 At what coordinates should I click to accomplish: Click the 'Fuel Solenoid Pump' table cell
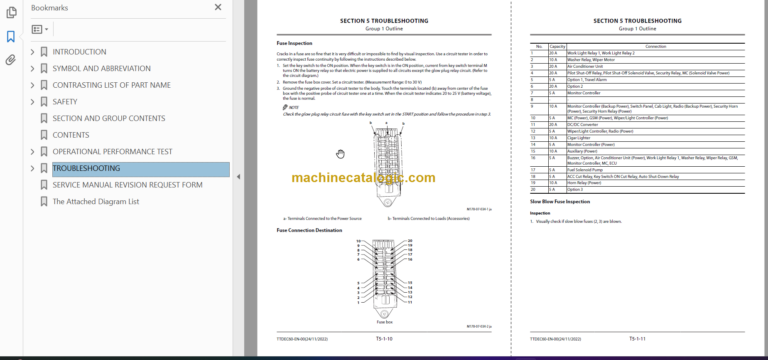coord(655,169)
